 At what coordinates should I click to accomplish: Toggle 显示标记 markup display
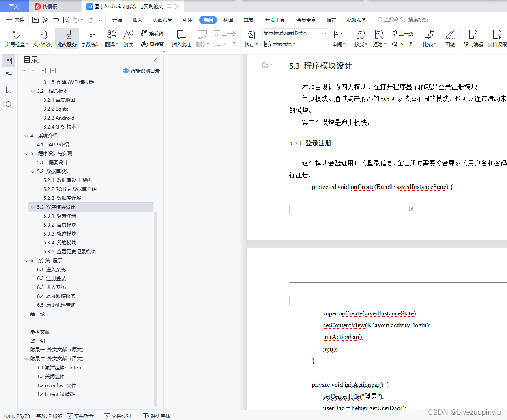[279, 44]
